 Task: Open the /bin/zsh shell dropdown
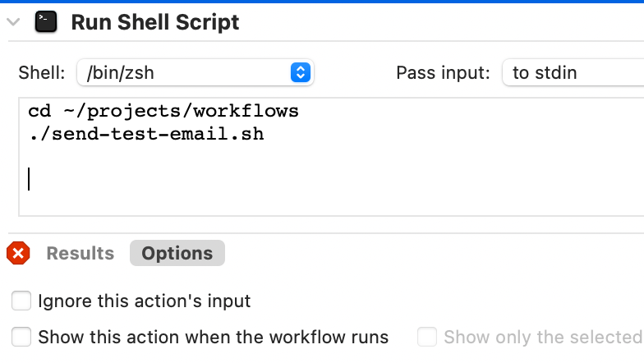tap(195, 72)
